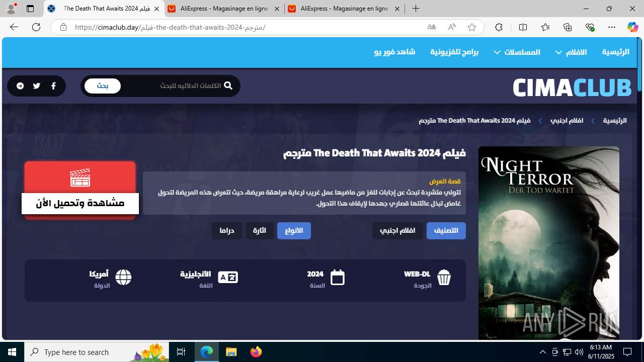This screenshot has height=362, width=644.
Task: Refresh the page
Action: [x=36, y=27]
